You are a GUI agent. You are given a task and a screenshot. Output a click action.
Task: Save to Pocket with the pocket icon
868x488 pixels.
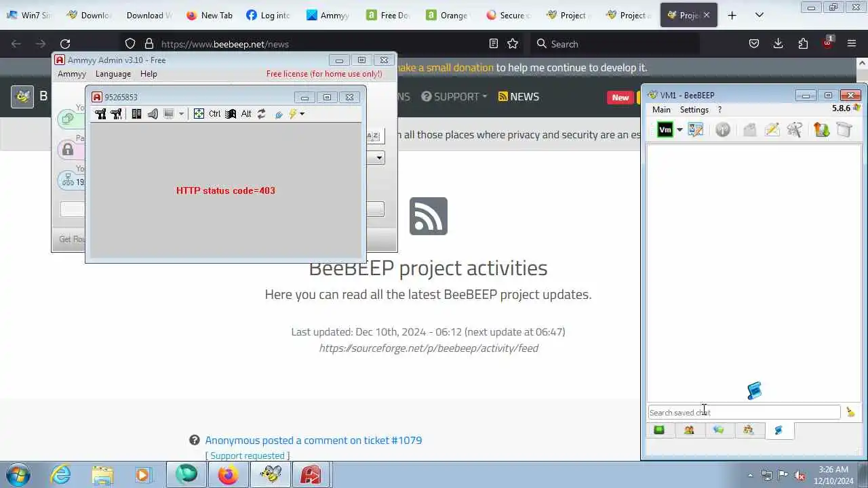[754, 44]
